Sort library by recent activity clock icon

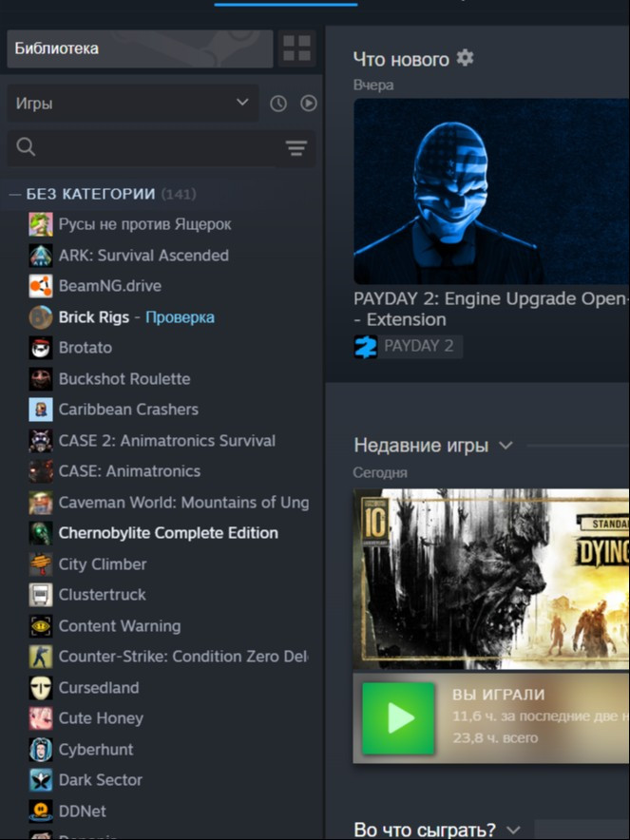(278, 104)
